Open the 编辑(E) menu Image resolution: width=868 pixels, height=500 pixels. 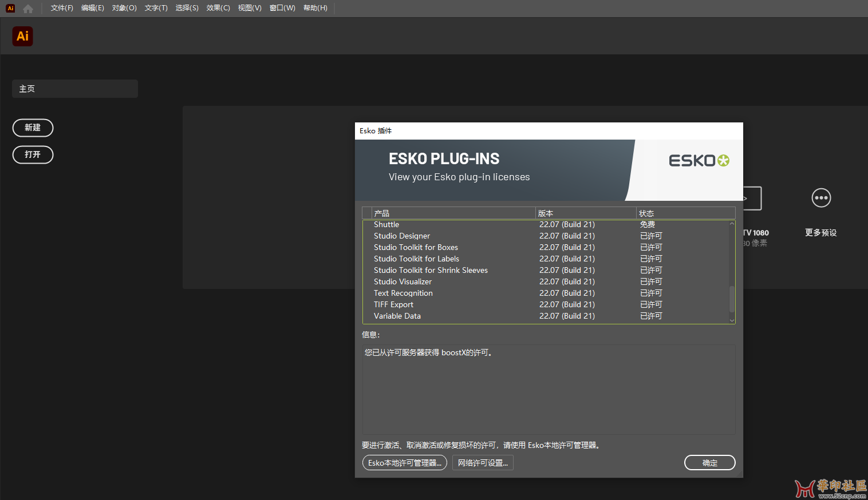pos(93,8)
